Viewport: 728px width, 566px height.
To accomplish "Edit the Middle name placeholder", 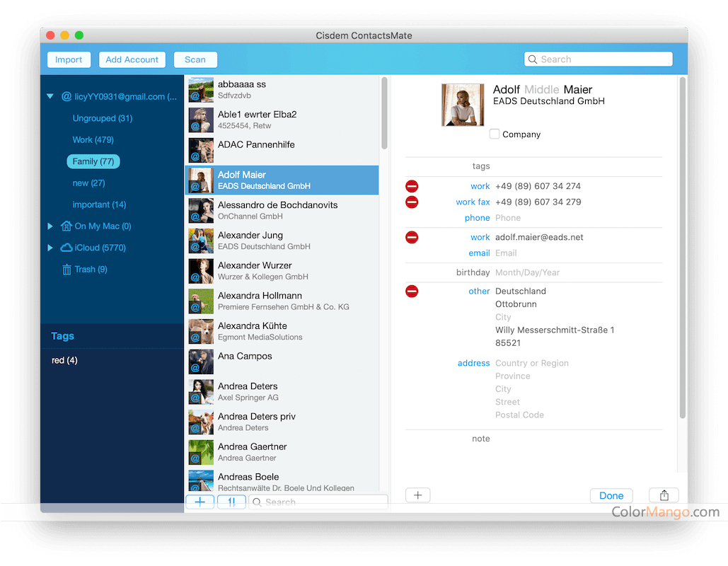I will 541,90.
